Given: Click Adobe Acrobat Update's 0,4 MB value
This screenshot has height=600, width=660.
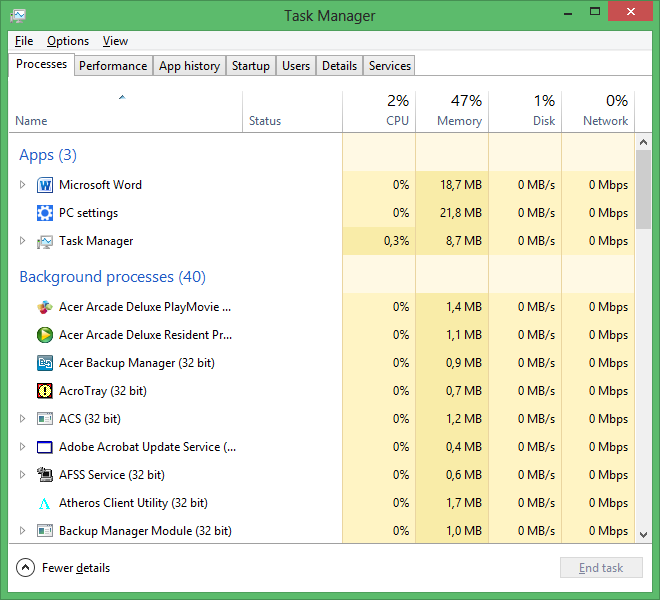Looking at the screenshot, I should pyautogui.click(x=464, y=447).
